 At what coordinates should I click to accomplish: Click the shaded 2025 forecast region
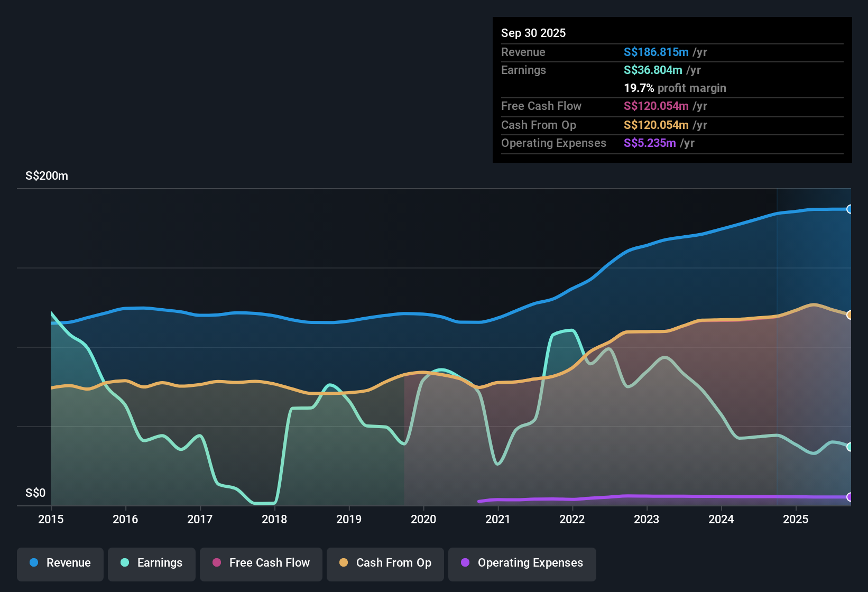click(x=814, y=344)
